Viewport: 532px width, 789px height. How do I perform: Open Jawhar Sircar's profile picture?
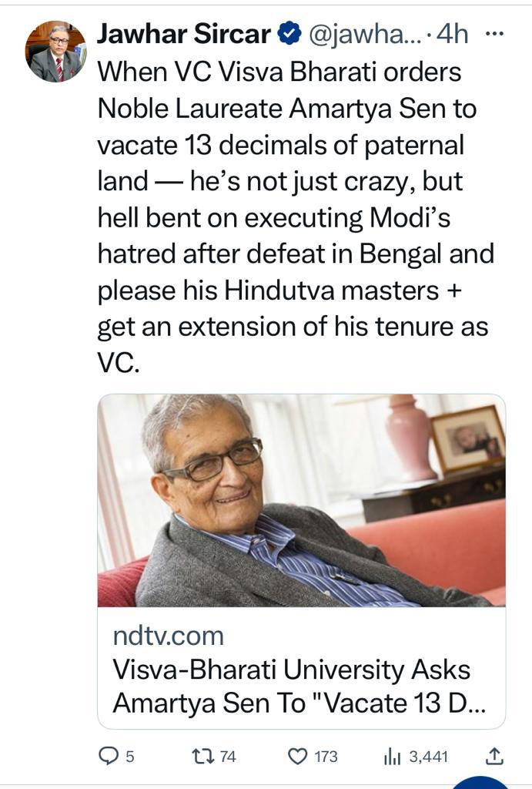point(55,52)
